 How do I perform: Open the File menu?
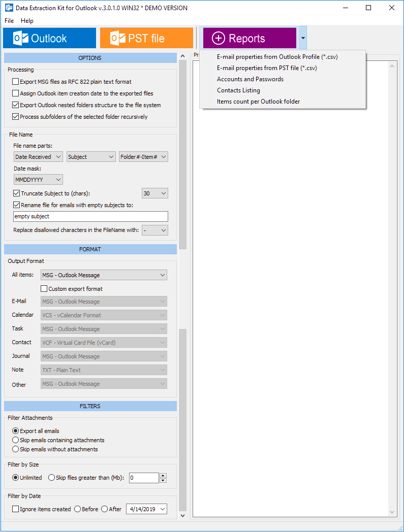tap(9, 21)
